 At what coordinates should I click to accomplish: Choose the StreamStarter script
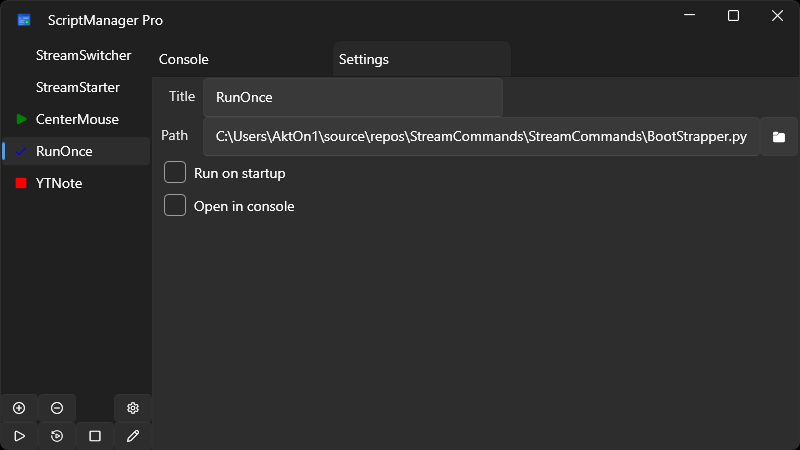click(x=77, y=87)
